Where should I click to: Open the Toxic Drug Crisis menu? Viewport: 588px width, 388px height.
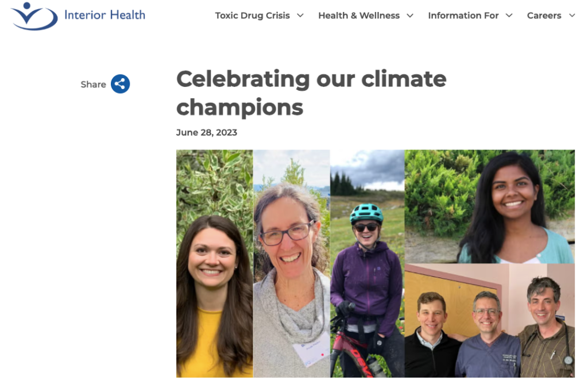pyautogui.click(x=252, y=16)
